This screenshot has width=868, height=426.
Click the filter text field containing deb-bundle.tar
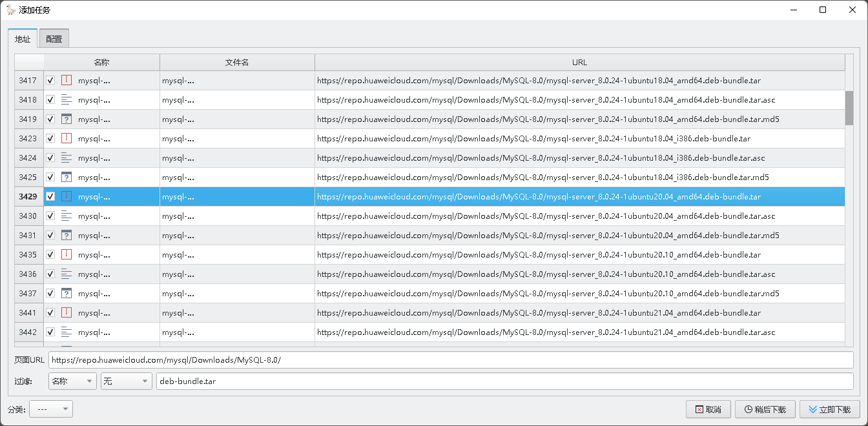[x=504, y=381]
